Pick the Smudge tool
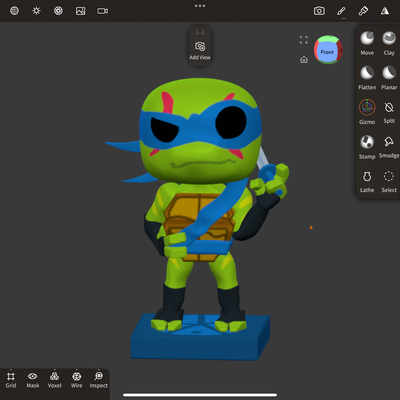 (x=389, y=147)
